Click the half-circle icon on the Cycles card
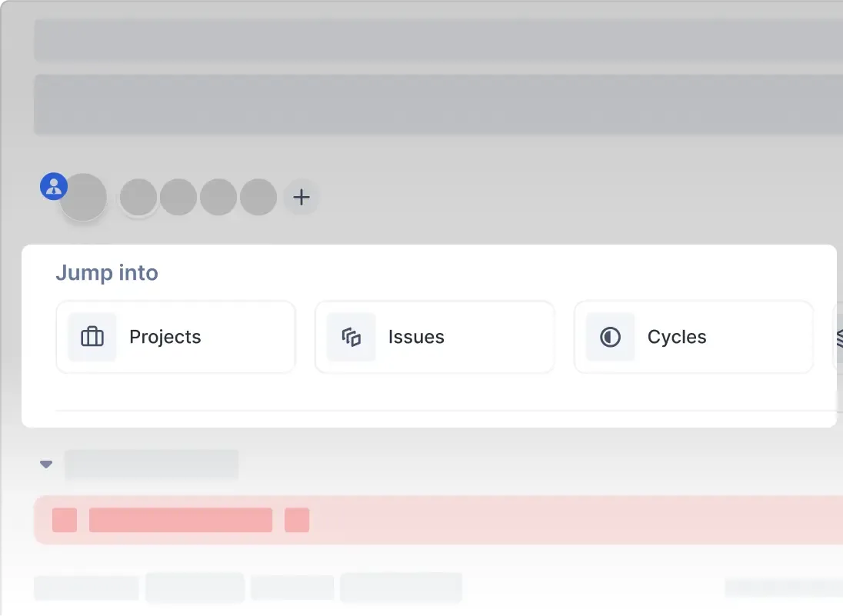This screenshot has height=616, width=843. tap(610, 336)
